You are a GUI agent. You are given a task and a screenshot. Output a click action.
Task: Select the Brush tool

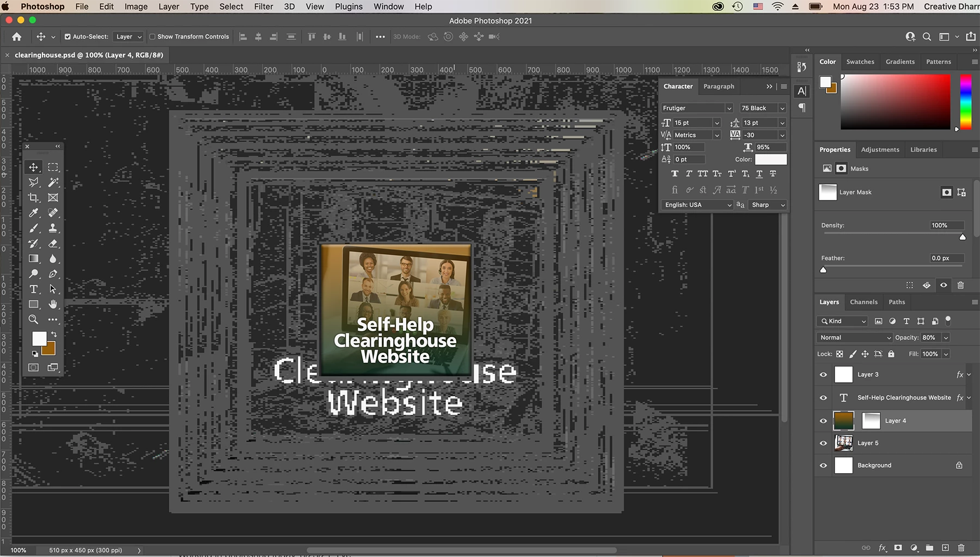click(34, 228)
